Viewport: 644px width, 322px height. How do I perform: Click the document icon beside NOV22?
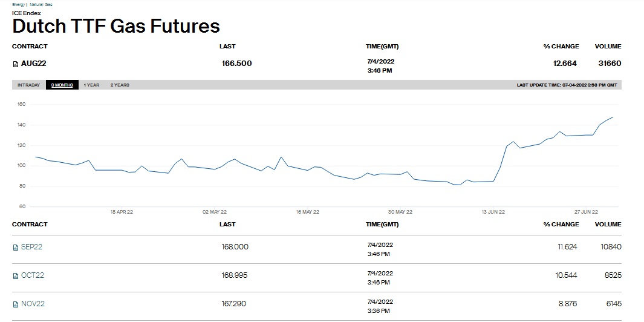pyautogui.click(x=16, y=304)
